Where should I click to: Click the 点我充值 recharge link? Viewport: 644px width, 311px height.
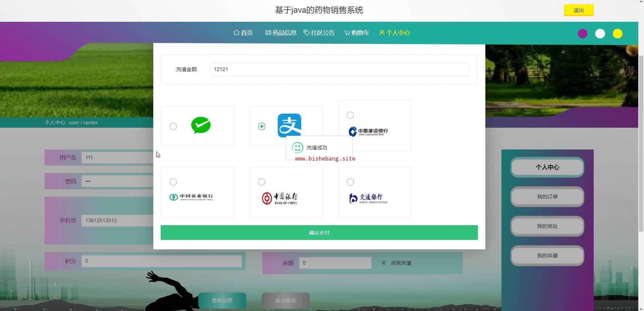click(401, 263)
